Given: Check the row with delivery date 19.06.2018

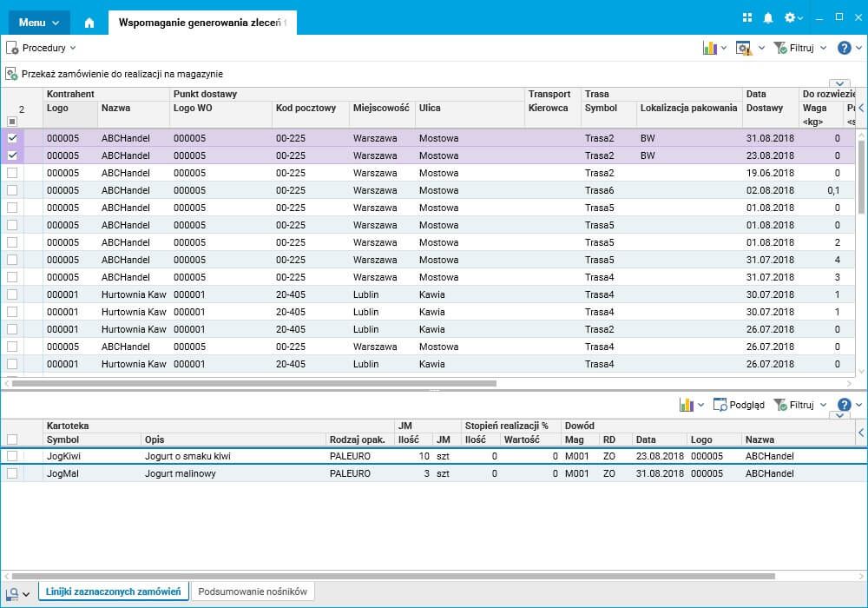Looking at the screenshot, I should (x=12, y=173).
